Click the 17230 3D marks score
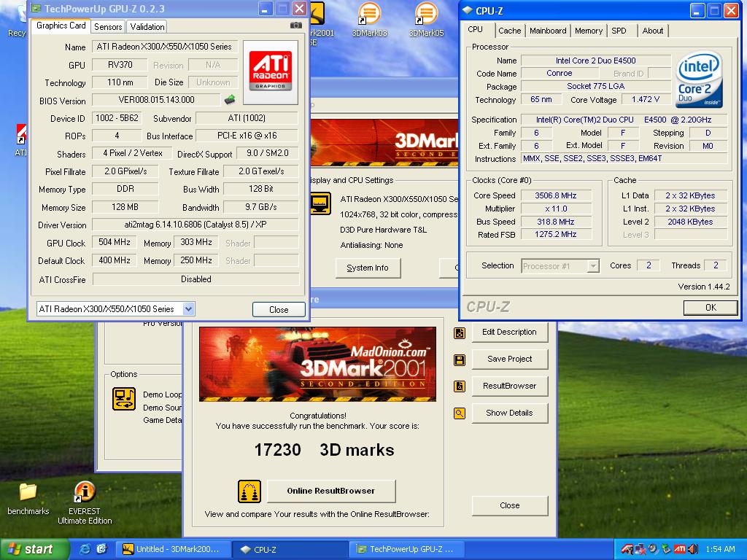The image size is (747, 560). pos(324,450)
